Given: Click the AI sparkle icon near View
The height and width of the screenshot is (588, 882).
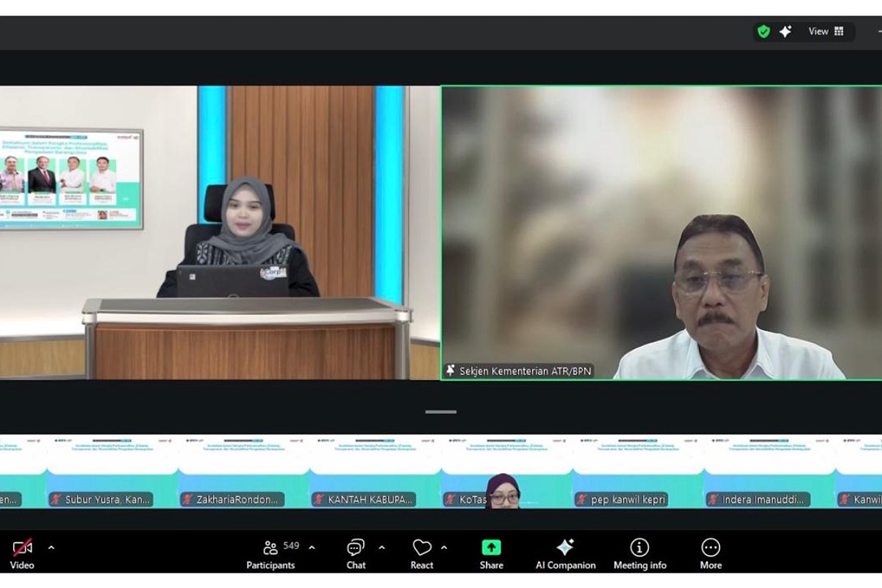Looking at the screenshot, I should (x=785, y=32).
